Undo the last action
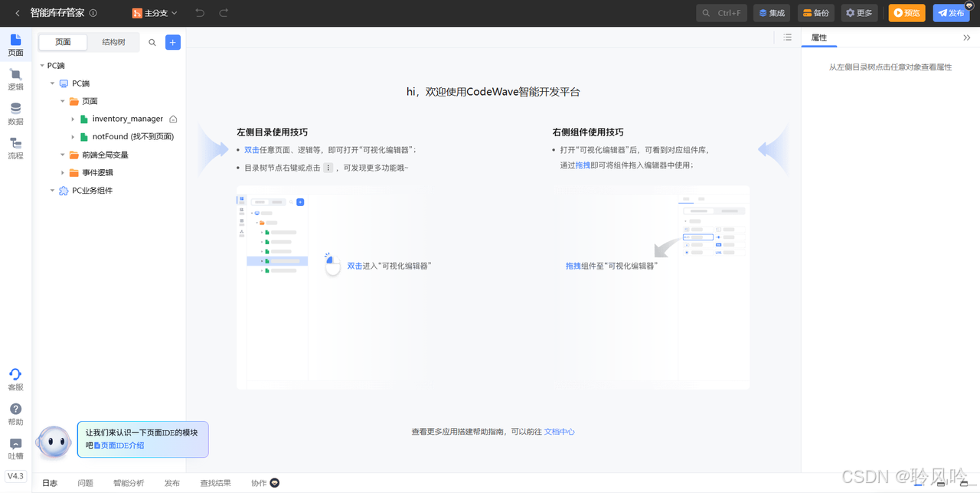Viewport: 980px width, 493px height. click(x=200, y=13)
